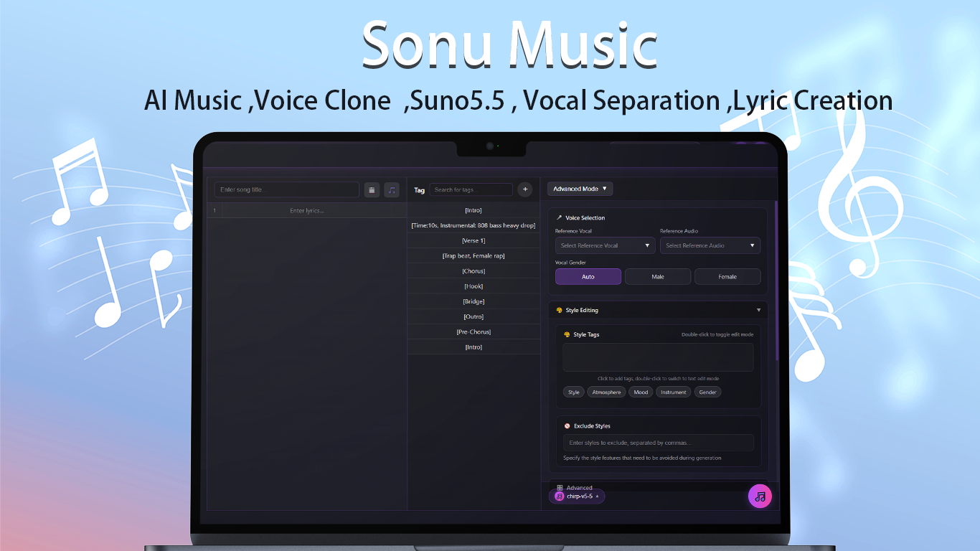Insert the [Hook] tag

click(x=473, y=286)
